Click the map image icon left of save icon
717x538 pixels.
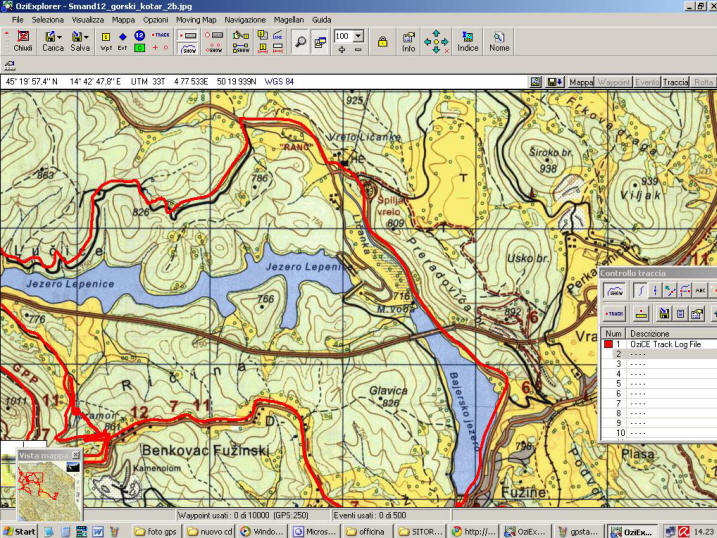(x=535, y=82)
